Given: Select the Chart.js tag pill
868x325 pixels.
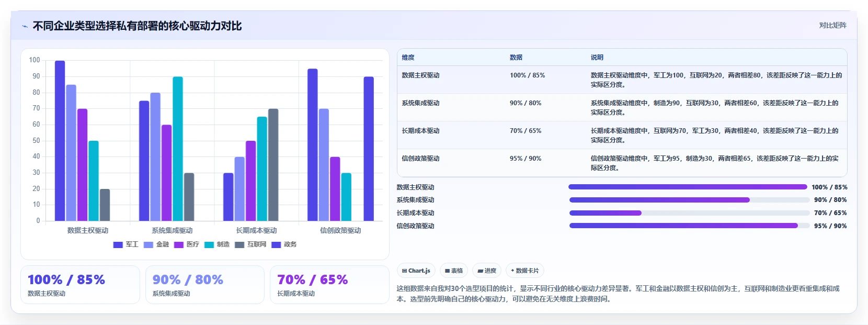Looking at the screenshot, I should coord(416,271).
